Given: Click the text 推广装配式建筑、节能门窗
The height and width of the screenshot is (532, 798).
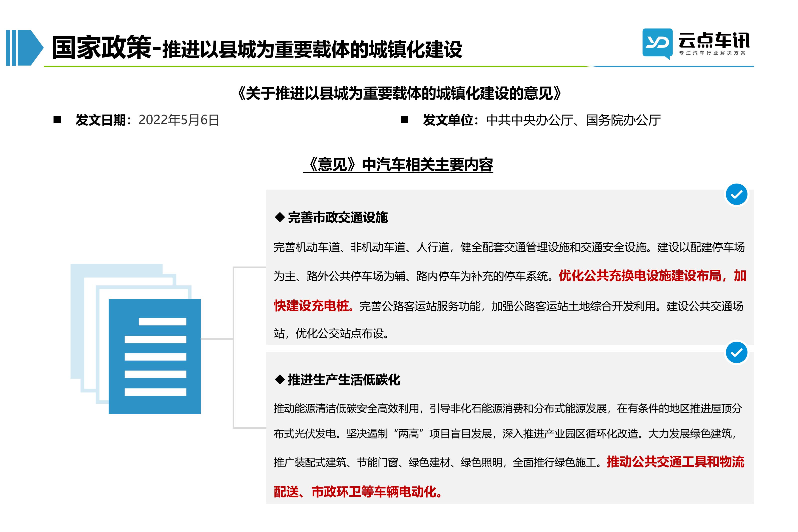Looking at the screenshot, I should pos(336,462).
